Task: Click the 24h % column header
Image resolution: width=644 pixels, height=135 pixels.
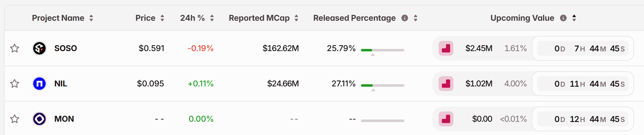Action: click(192, 18)
